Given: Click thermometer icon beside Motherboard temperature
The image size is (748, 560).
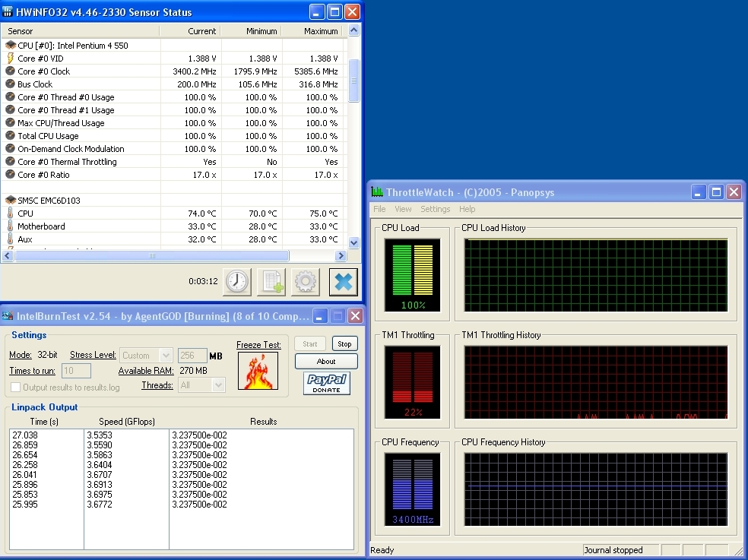Looking at the screenshot, I should [11, 226].
